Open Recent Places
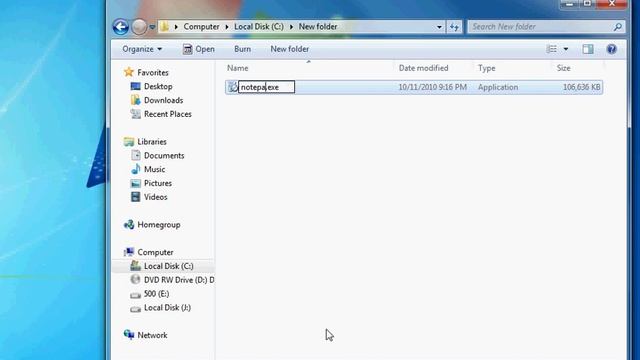 tap(168, 114)
